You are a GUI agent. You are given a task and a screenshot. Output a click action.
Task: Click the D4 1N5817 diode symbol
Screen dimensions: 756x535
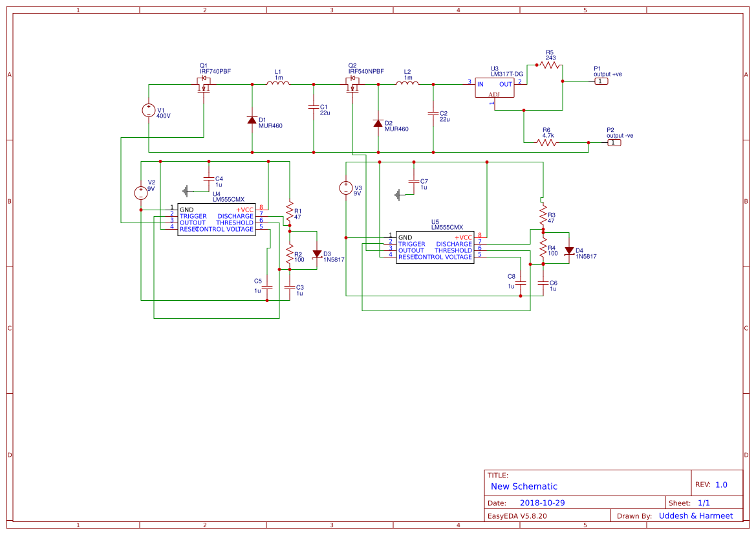pos(568,251)
